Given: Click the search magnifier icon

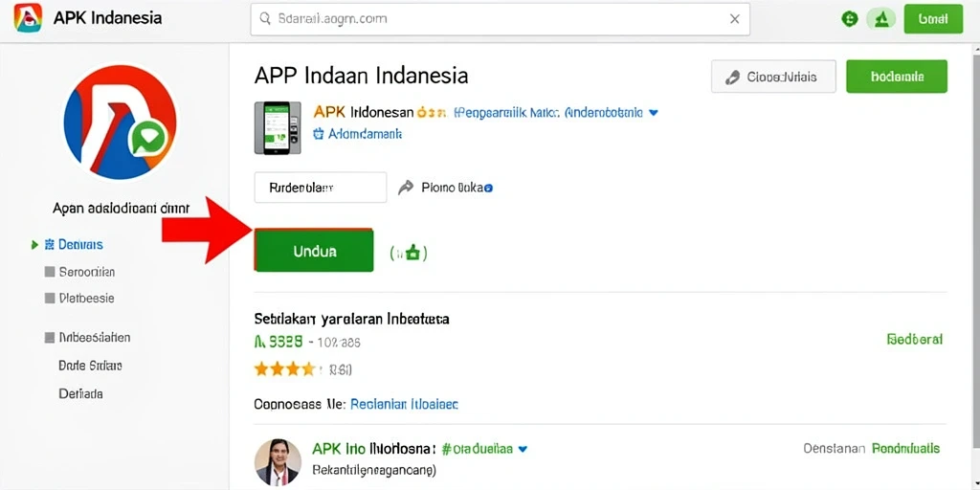Looking at the screenshot, I should point(265,19).
